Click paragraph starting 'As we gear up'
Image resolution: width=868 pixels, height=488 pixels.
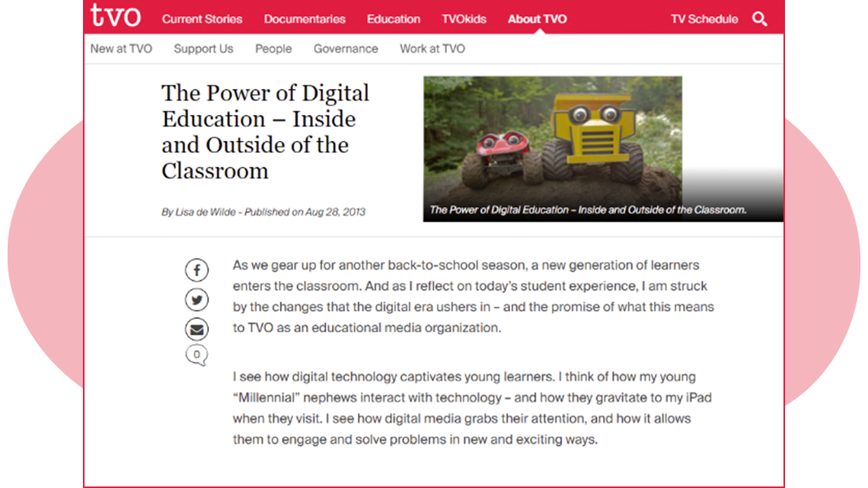[x=474, y=297]
